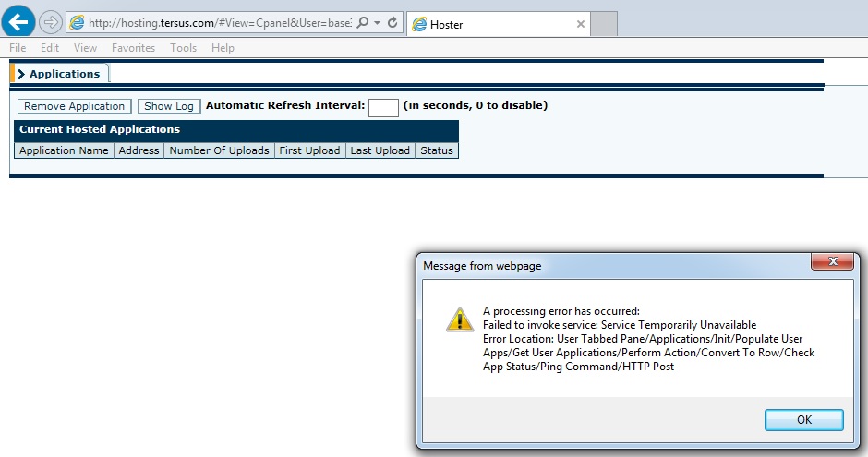Viewport: 868px width, 457px height.
Task: Click the browser Back arrow button
Action: pos(20,21)
